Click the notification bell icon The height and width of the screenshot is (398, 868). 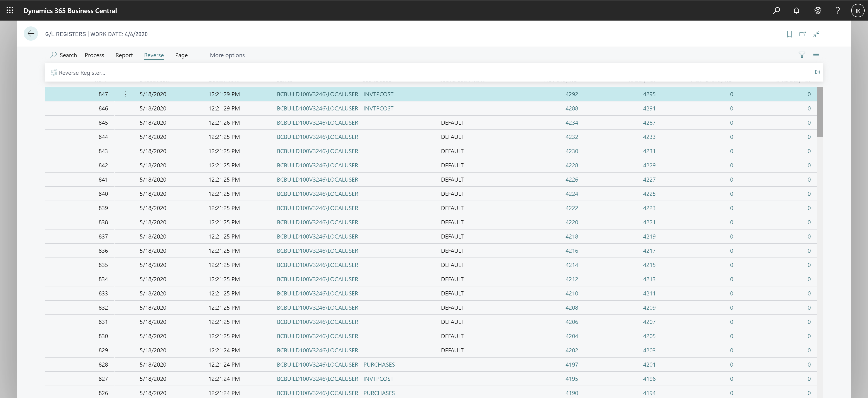(x=796, y=10)
